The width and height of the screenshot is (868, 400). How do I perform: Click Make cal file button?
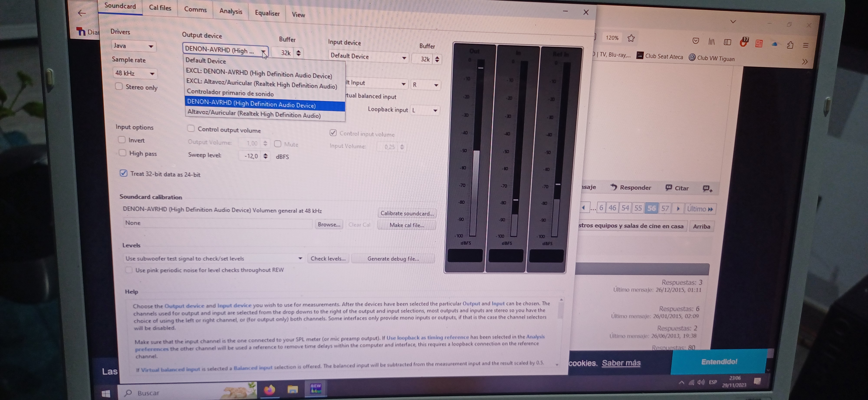pos(407,225)
